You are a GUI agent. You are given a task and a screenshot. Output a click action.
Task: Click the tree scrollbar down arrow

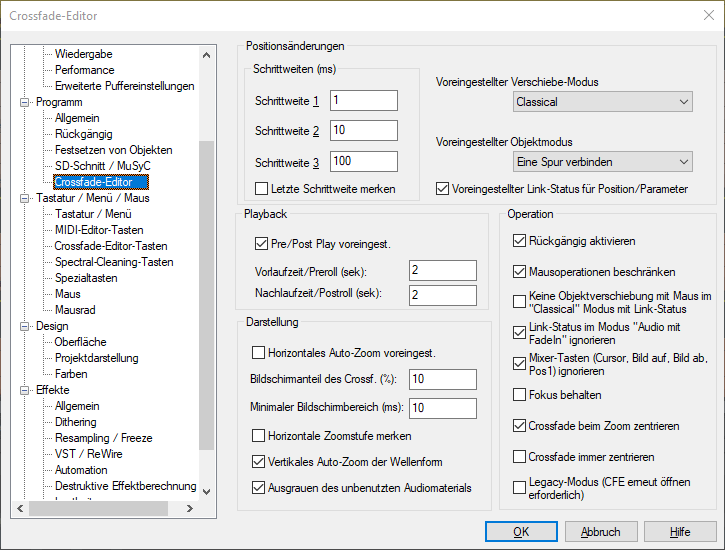tap(207, 491)
